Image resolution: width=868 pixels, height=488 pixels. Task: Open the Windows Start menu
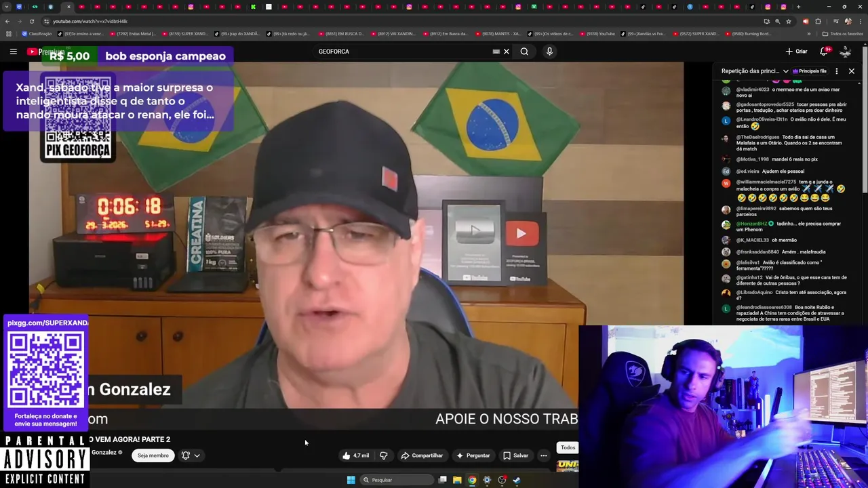point(351,480)
